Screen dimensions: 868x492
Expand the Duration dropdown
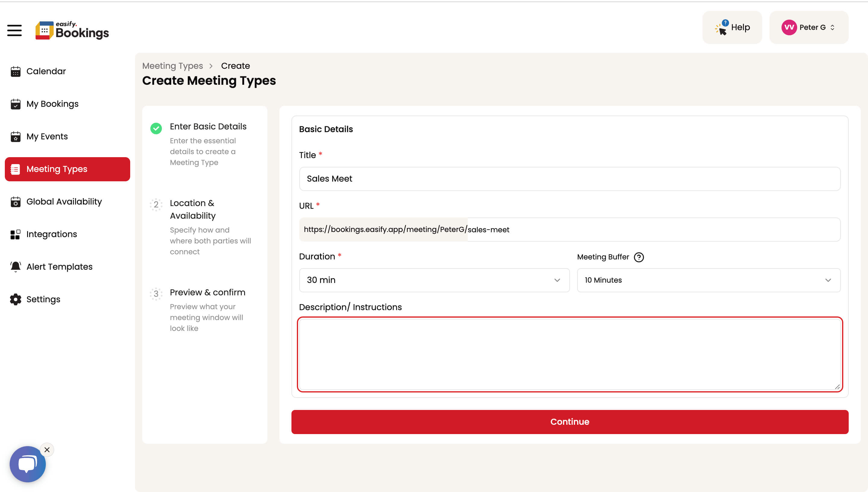click(x=434, y=280)
